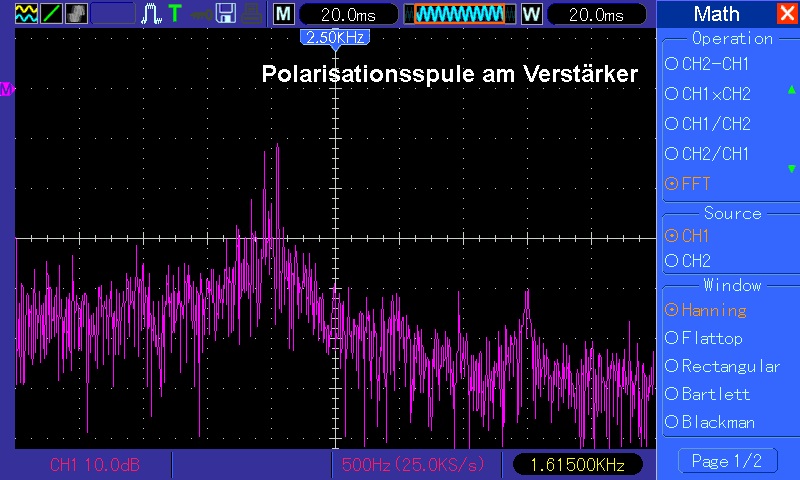Select the Hanning window

tap(706, 310)
